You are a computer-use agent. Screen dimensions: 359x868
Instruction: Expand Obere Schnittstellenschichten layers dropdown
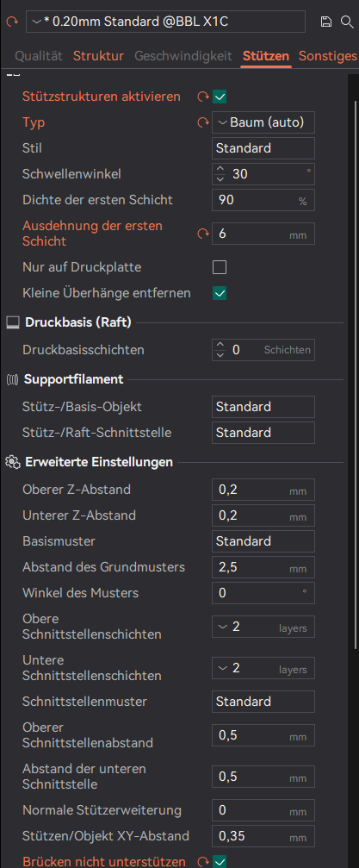(263, 627)
